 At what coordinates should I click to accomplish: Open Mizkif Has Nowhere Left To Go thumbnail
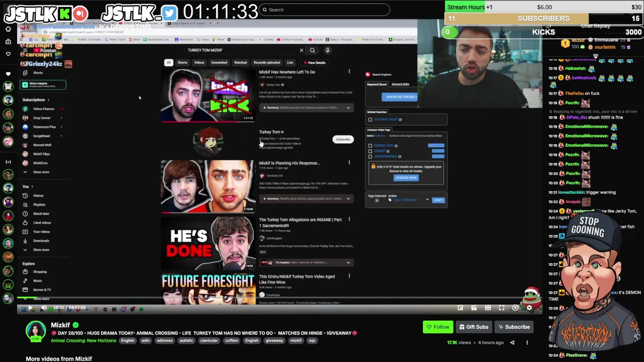tap(208, 96)
